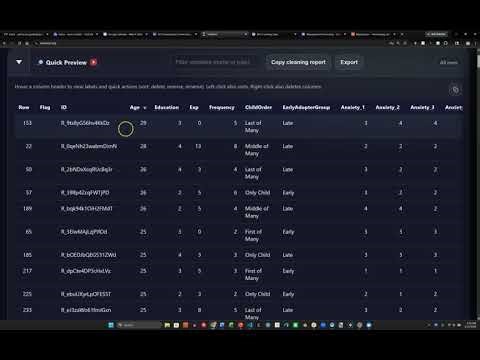The image size is (480, 360).
Task: Click Copy cleaning report button
Action: pyautogui.click(x=298, y=62)
